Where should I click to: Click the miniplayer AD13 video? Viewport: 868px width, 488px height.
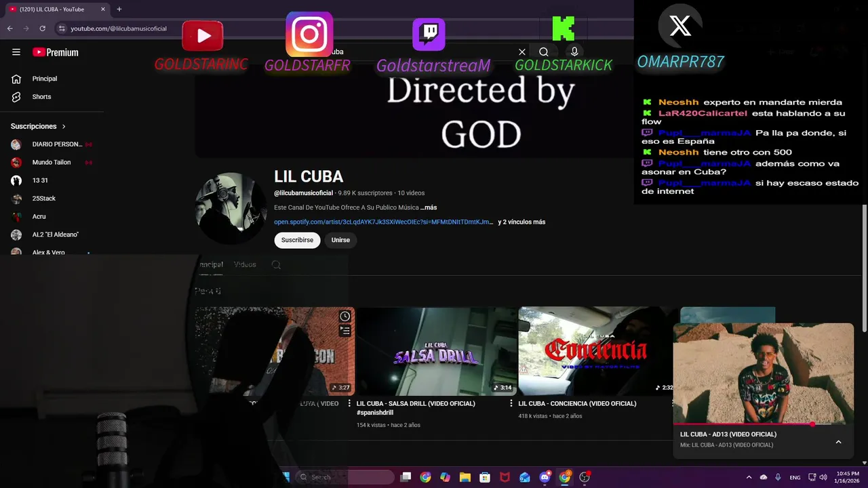coord(764,373)
